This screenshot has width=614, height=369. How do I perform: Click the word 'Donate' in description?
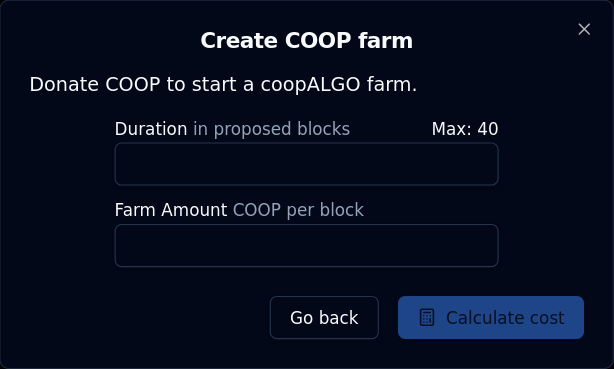[64, 85]
